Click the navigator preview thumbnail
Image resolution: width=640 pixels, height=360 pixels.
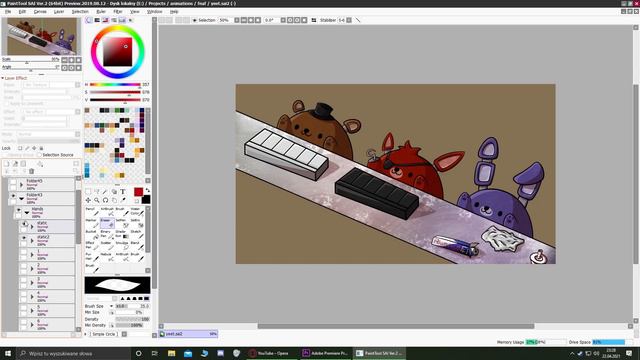42,36
